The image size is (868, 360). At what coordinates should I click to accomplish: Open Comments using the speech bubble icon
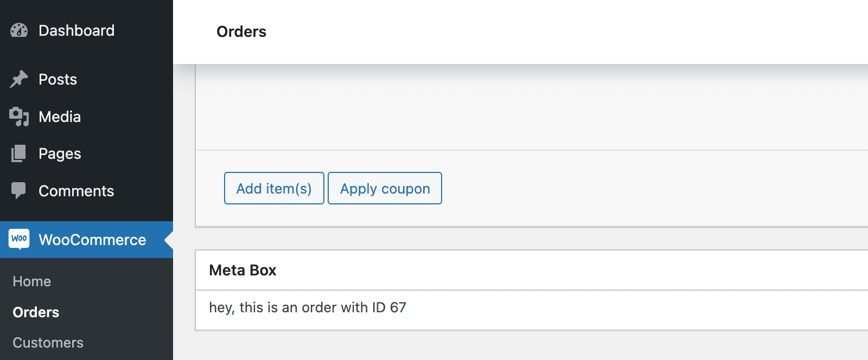(x=18, y=191)
